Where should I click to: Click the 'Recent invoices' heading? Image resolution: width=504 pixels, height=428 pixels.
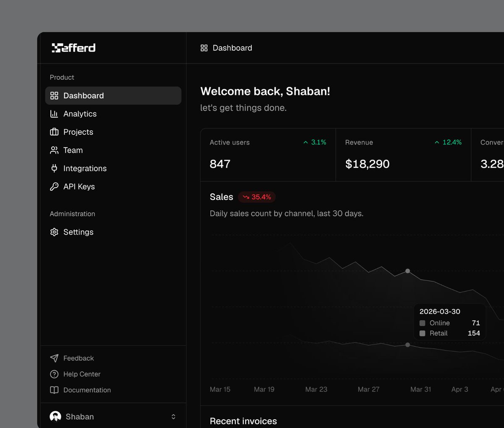pyautogui.click(x=243, y=421)
